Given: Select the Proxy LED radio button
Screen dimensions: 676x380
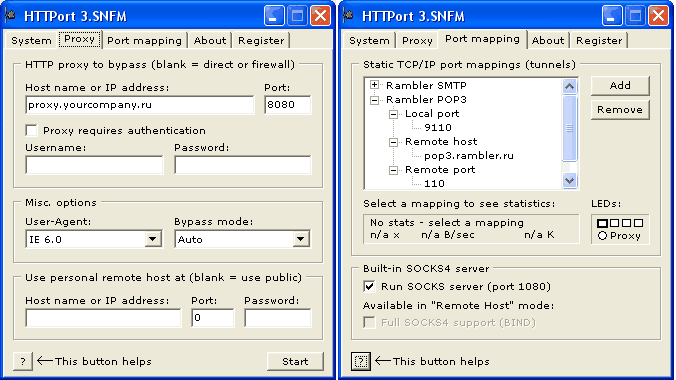Looking at the screenshot, I should click(602, 236).
